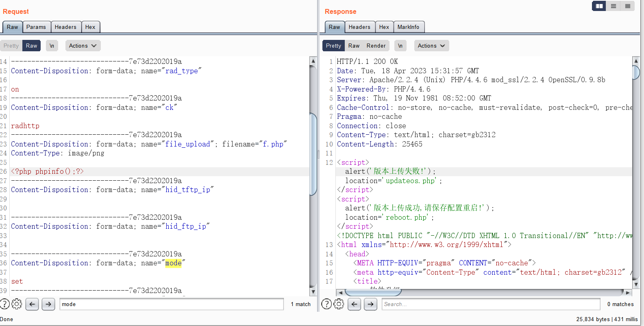Open the Actions dropdown in the Request pane
Image resolution: width=644 pixels, height=326 pixels.
point(83,46)
